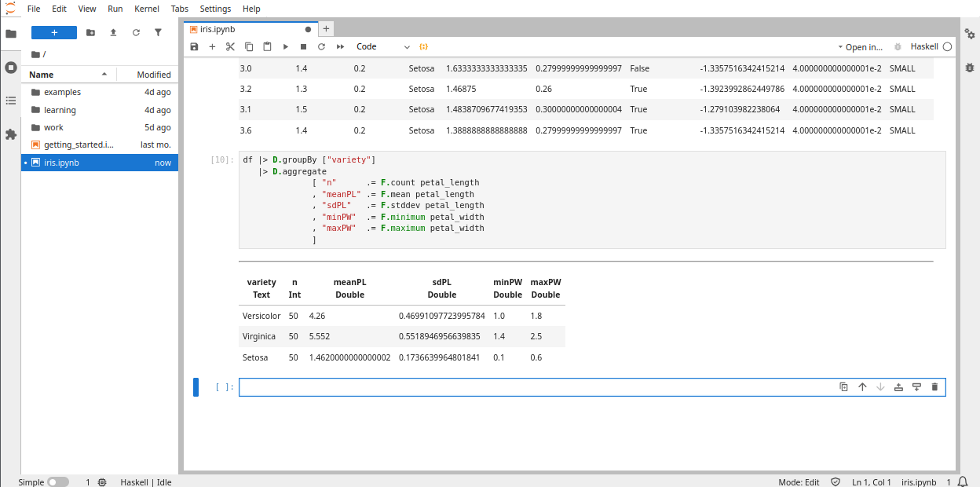The image size is (980, 487).
Task: Move the active cell up
Action: coord(862,387)
